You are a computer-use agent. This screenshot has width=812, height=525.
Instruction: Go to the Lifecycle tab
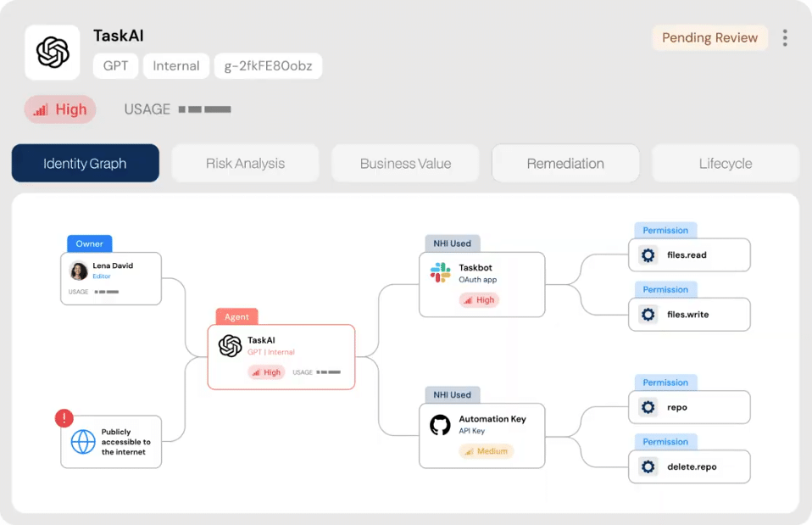pyautogui.click(x=725, y=164)
